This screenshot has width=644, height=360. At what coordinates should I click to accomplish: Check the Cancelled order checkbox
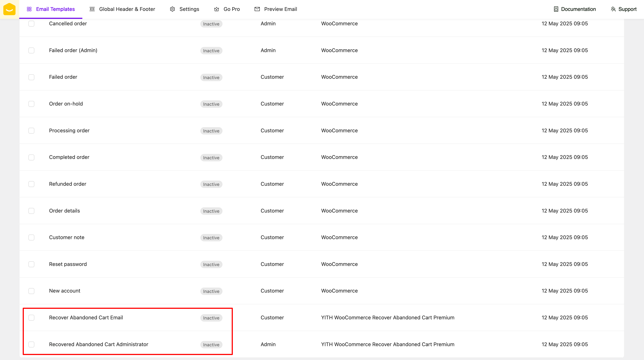point(31,23)
